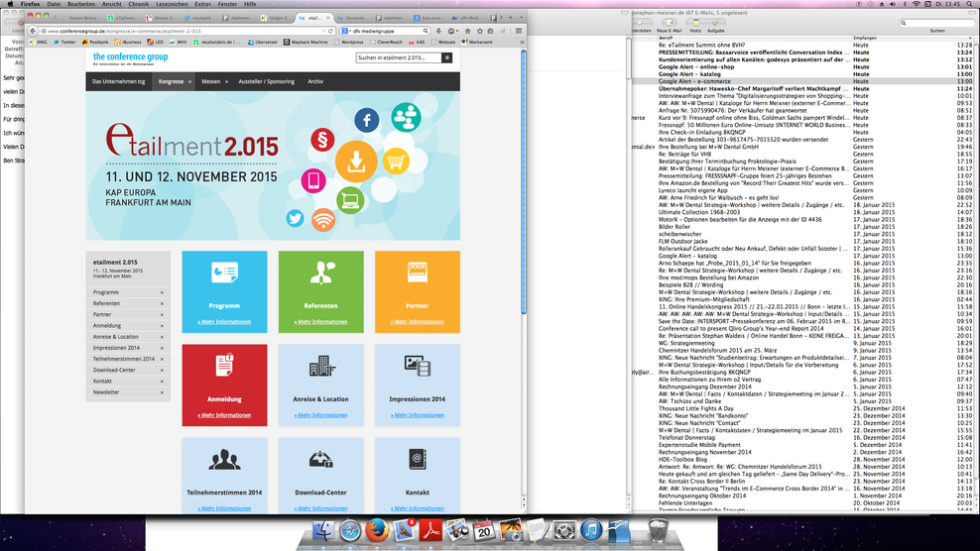Open Wayback Machine bookmark
This screenshot has width=980, height=551.
306,42
